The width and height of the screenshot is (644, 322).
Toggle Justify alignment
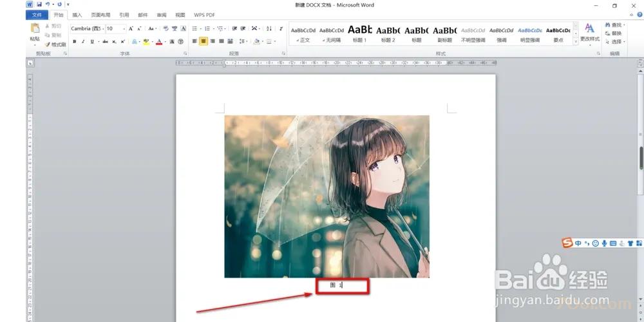click(222, 41)
